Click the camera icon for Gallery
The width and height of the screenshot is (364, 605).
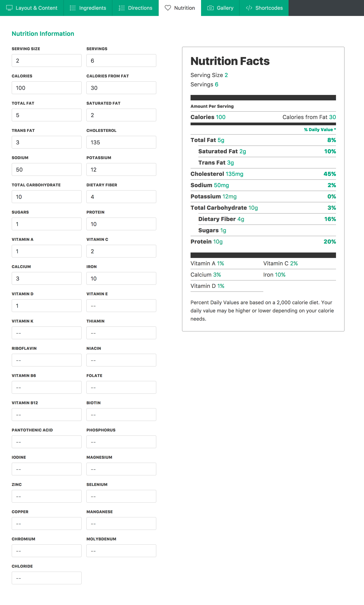[x=210, y=8]
